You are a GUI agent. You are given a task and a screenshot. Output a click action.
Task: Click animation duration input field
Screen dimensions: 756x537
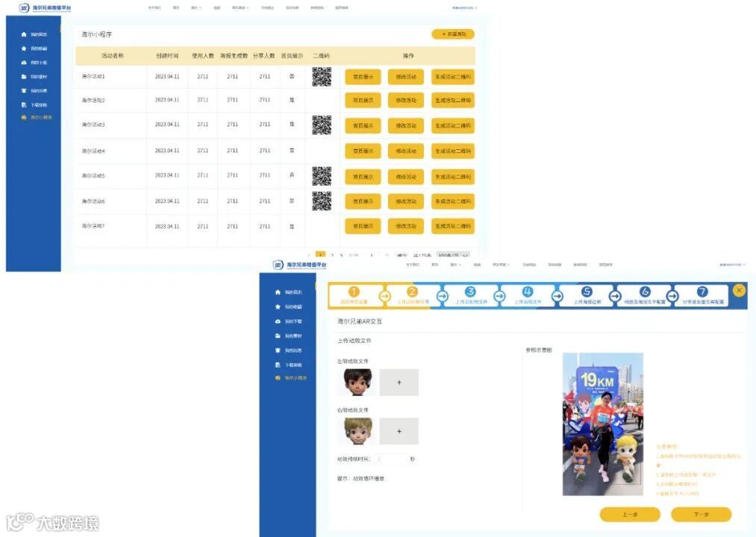tap(393, 459)
